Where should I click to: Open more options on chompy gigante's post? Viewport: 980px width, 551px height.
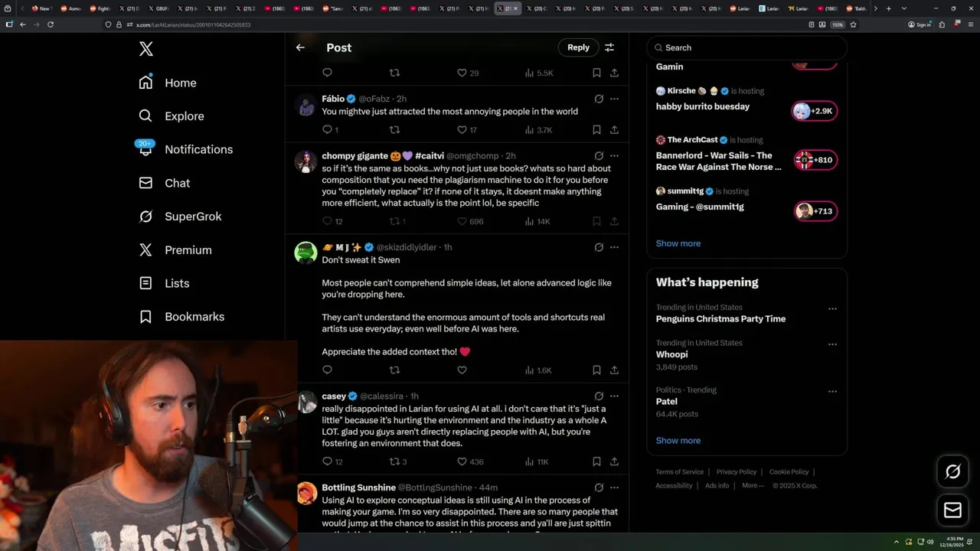pos(614,155)
